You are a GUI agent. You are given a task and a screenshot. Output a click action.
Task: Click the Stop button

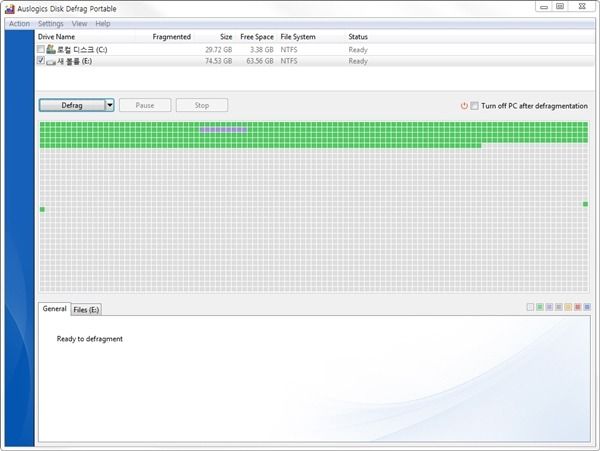pos(202,105)
